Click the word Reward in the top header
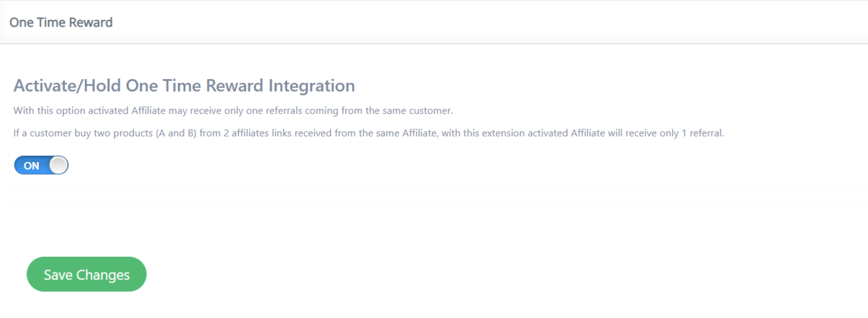The image size is (868, 318). pos(92,22)
